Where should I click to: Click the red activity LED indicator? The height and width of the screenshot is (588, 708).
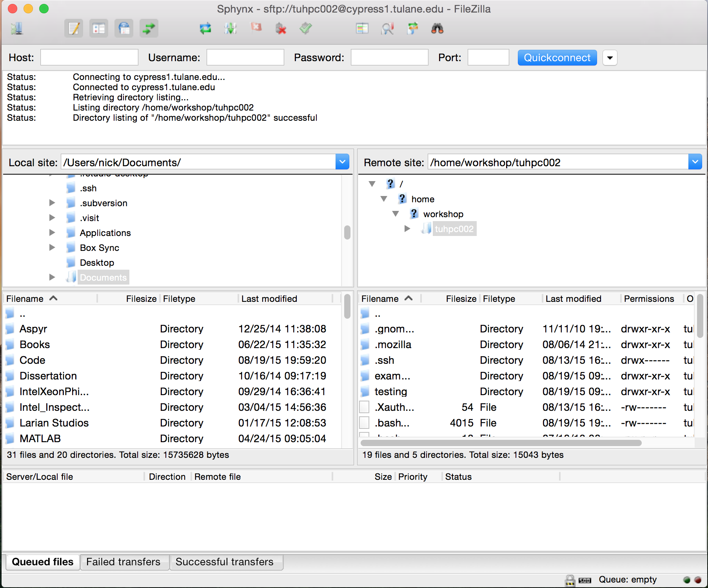(698, 580)
